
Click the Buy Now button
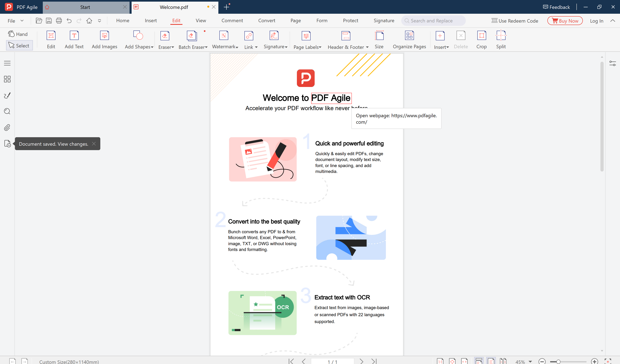coord(565,21)
